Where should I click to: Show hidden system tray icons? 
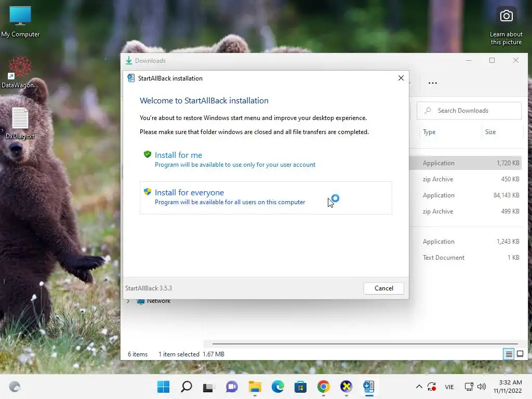pos(419,387)
